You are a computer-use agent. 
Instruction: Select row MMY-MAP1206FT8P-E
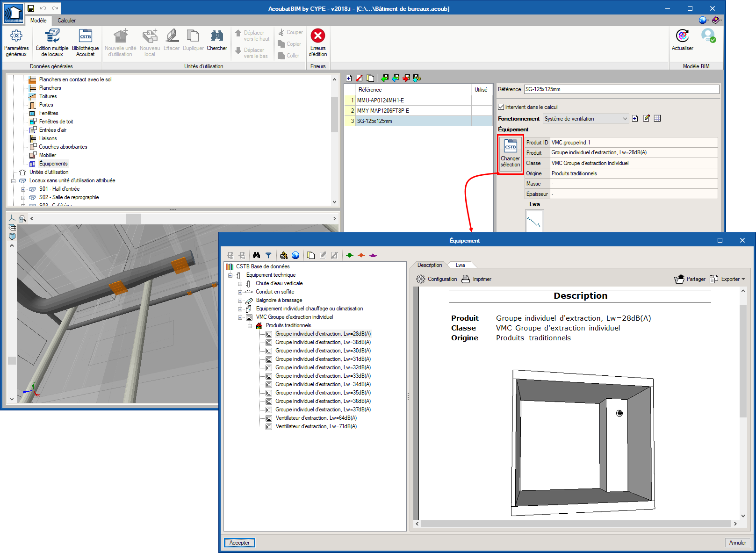click(418, 111)
